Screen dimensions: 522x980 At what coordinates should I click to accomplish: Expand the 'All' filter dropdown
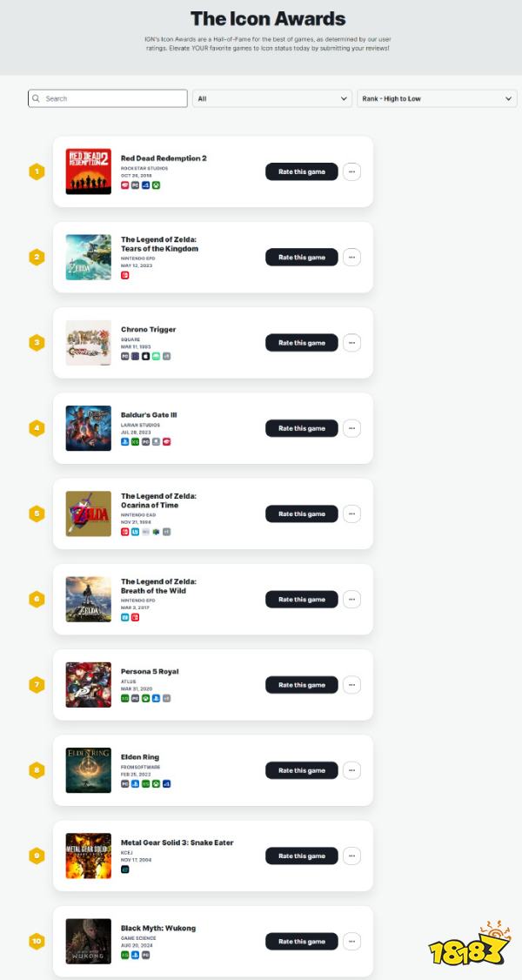coord(272,99)
